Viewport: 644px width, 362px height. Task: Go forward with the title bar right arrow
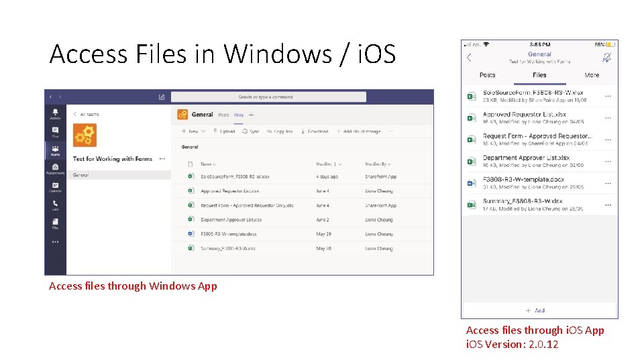click(x=60, y=97)
